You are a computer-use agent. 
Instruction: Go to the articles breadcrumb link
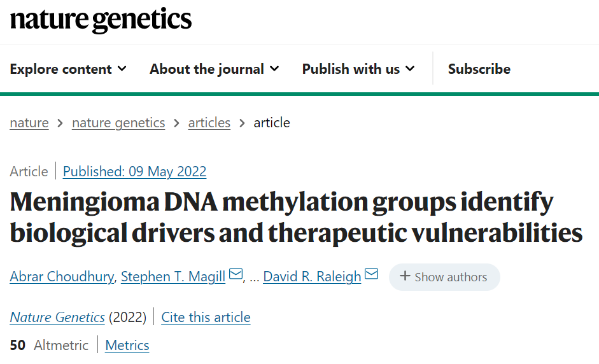click(209, 123)
